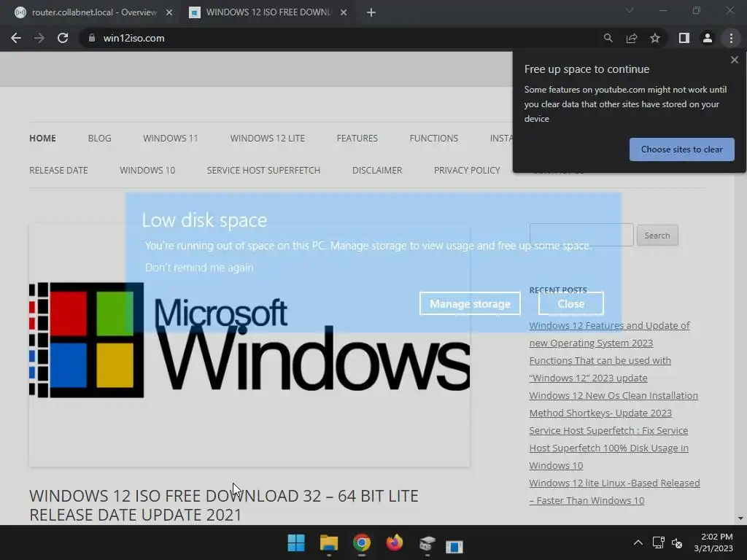This screenshot has width=747, height=560.
Task: Dismiss the Free up space popup
Action: [x=734, y=60]
